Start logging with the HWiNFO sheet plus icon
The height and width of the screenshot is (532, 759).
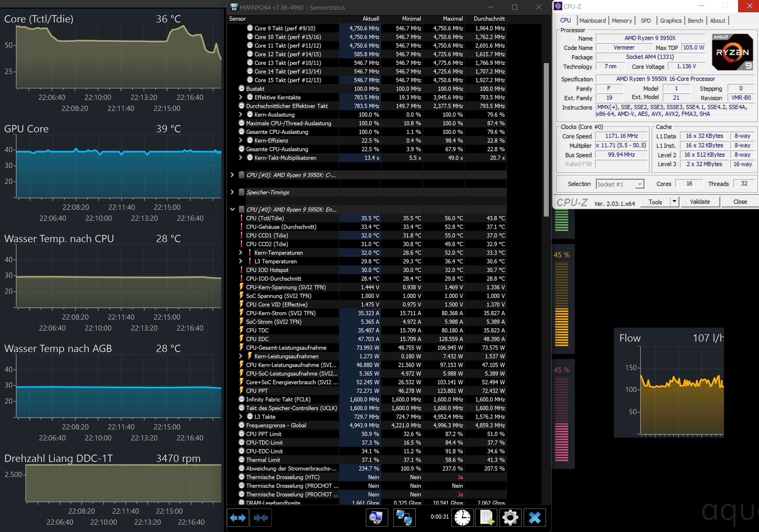pyautogui.click(x=487, y=517)
